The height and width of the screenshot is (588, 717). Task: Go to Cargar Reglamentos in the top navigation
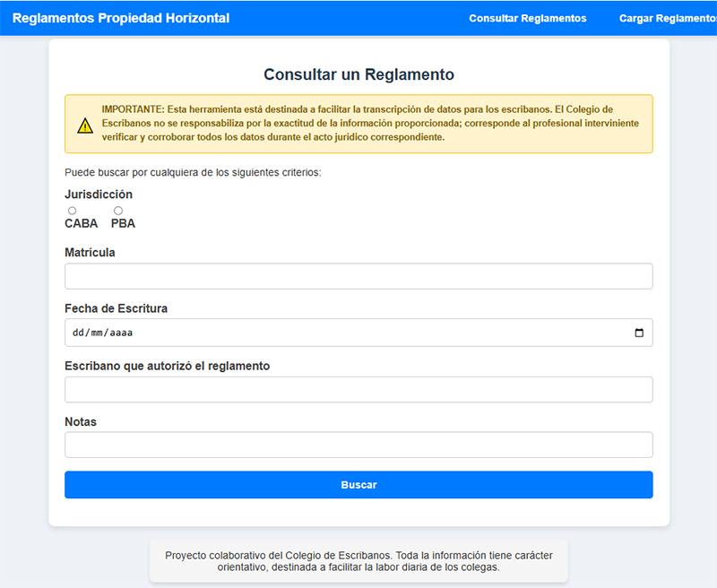pyautogui.click(x=668, y=18)
